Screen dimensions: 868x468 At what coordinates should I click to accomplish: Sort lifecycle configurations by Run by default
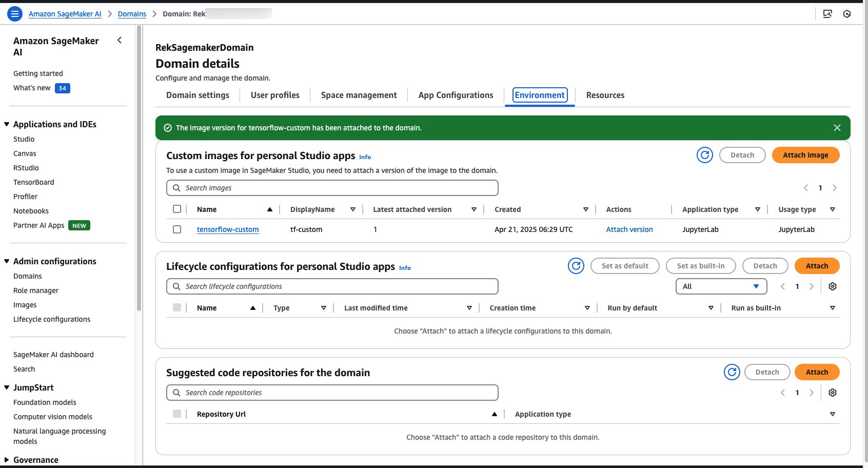(711, 308)
